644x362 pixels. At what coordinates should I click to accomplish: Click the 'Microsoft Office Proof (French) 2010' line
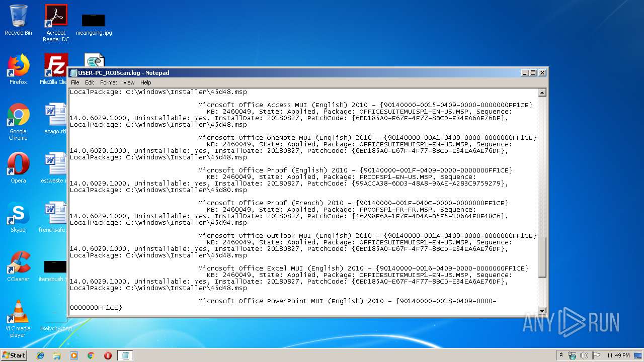tap(353, 203)
